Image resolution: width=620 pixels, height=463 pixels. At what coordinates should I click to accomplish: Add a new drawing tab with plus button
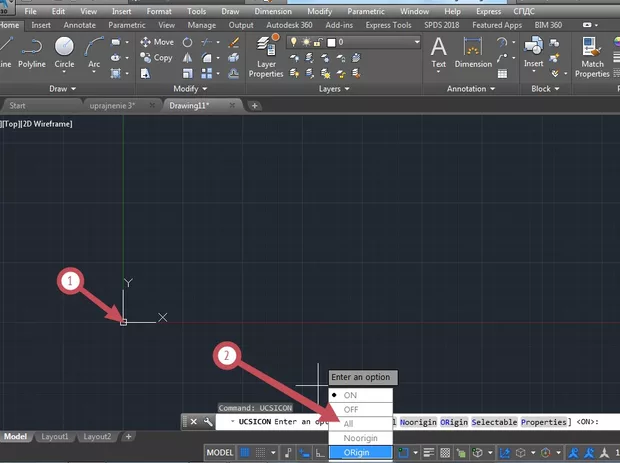pyautogui.click(x=255, y=105)
